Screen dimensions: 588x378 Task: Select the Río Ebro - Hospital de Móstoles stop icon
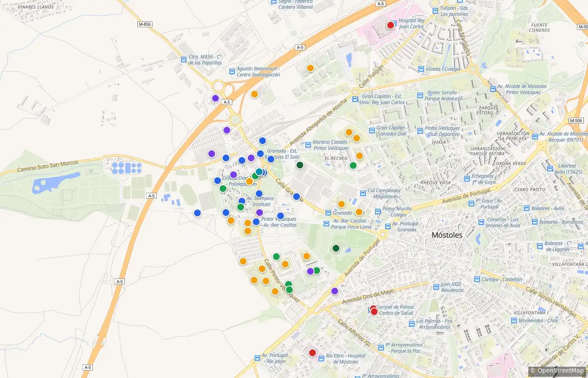tap(321, 358)
